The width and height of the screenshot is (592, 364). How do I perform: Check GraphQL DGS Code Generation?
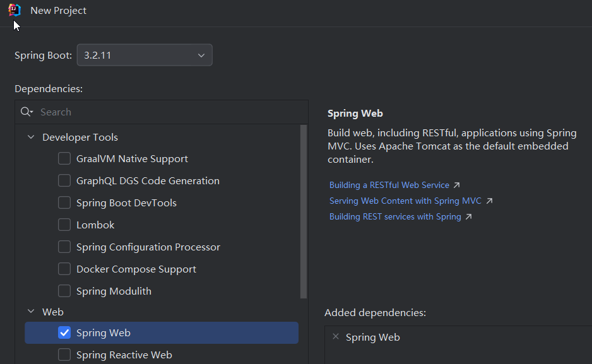coord(64,180)
